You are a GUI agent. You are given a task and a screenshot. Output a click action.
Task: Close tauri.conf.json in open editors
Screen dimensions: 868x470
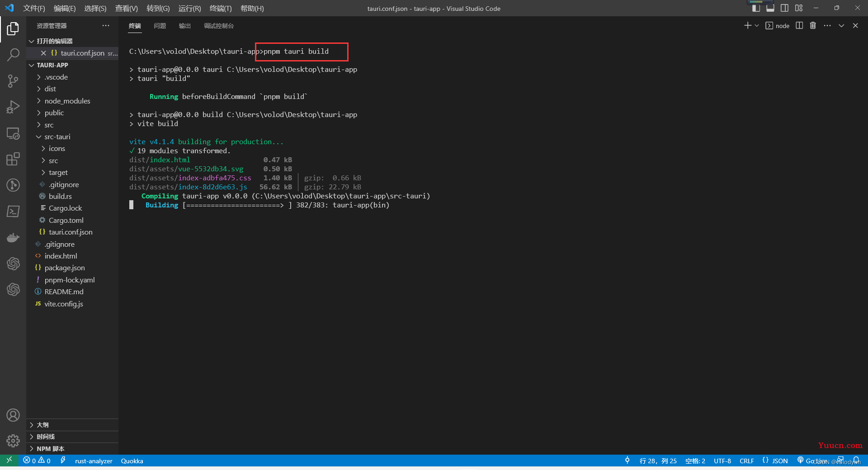pos(43,53)
